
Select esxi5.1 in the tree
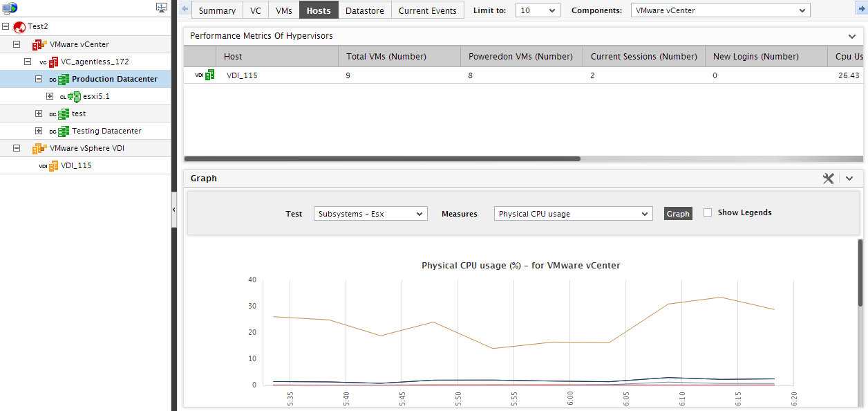point(96,96)
